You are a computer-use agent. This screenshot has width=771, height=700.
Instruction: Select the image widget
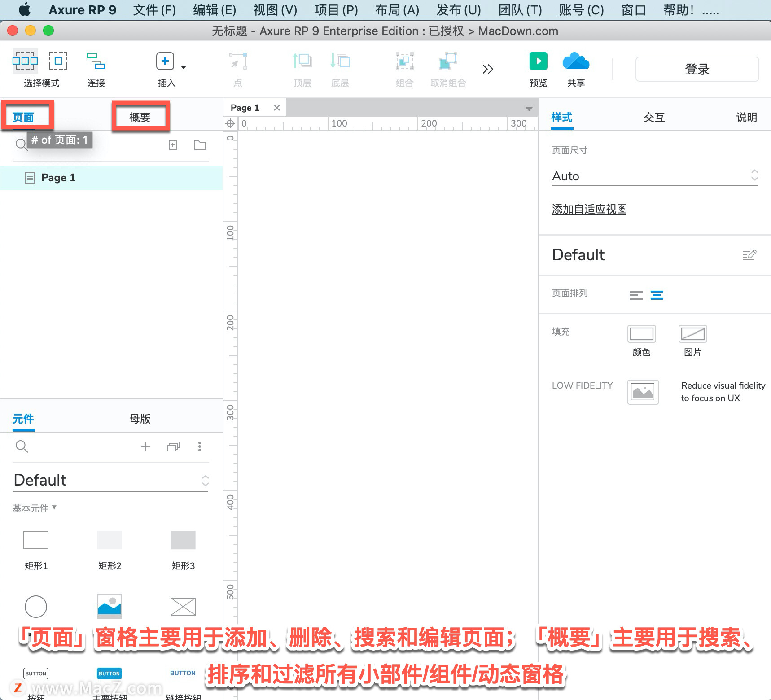tap(110, 607)
